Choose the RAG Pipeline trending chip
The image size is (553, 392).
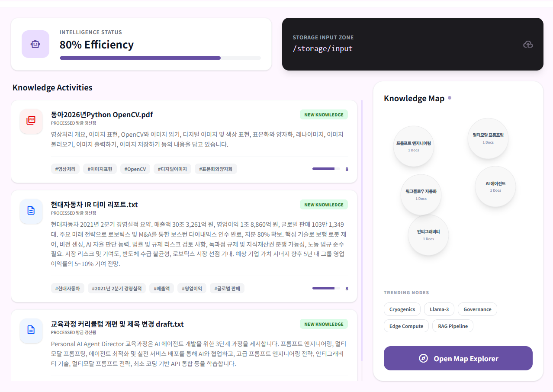point(452,326)
